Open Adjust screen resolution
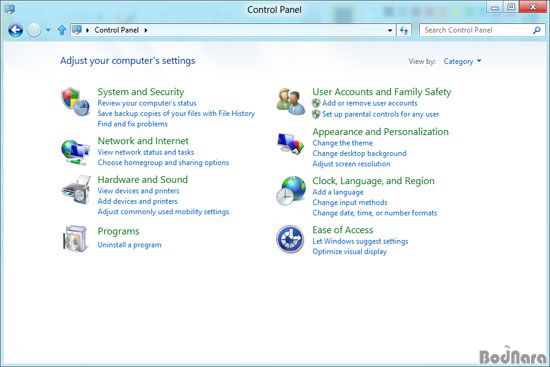 [351, 164]
